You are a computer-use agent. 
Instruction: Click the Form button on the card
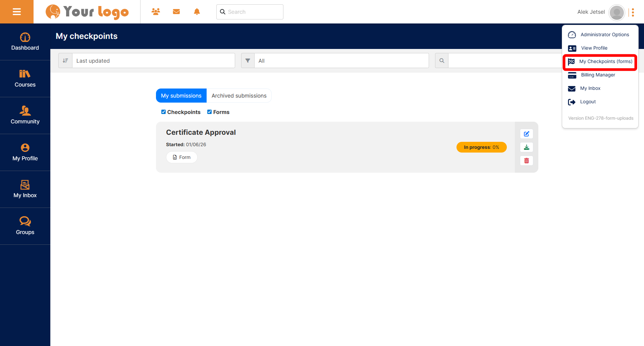[x=182, y=157]
